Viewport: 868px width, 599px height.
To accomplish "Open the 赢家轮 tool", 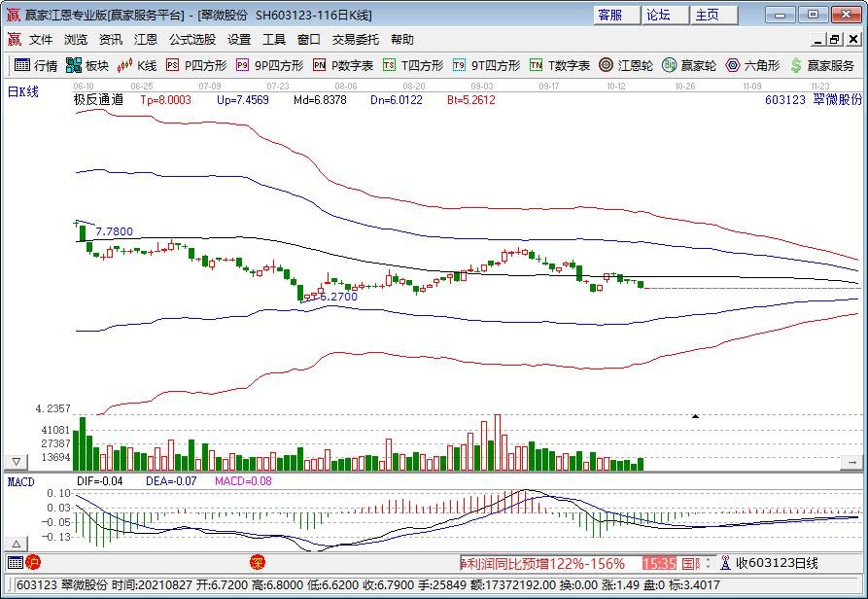I will click(689, 65).
